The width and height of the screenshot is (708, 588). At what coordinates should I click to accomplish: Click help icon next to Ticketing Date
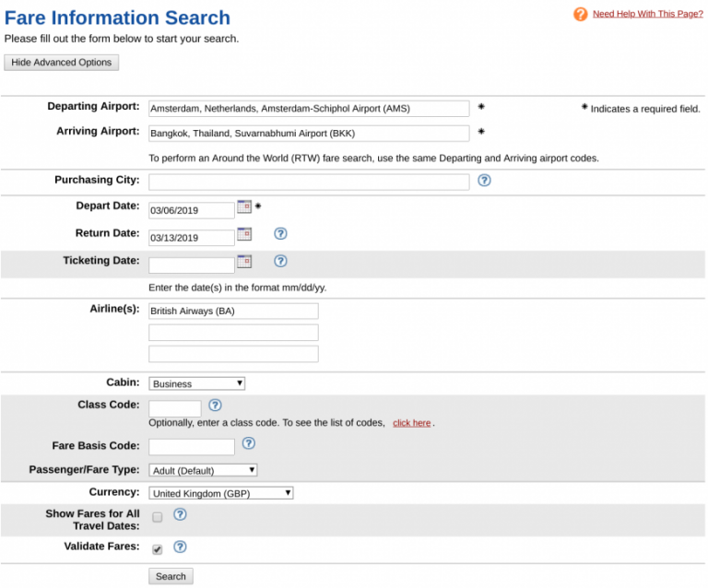pyautogui.click(x=281, y=261)
